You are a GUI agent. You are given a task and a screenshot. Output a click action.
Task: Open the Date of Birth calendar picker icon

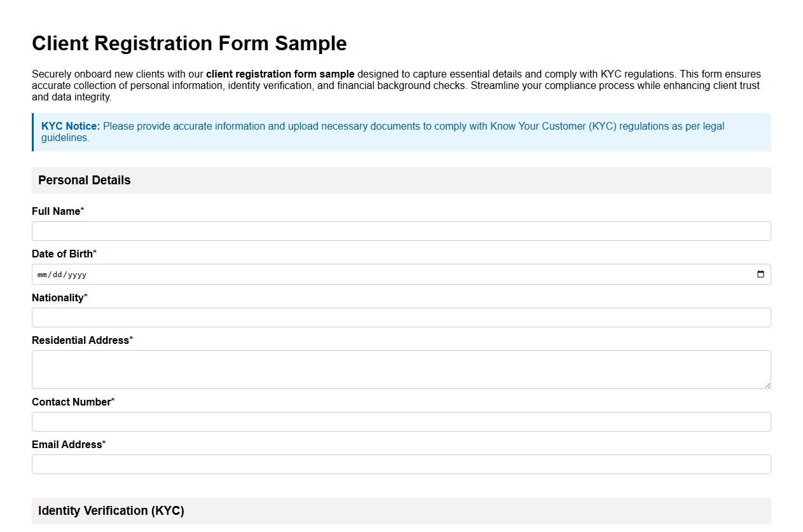[761, 274]
